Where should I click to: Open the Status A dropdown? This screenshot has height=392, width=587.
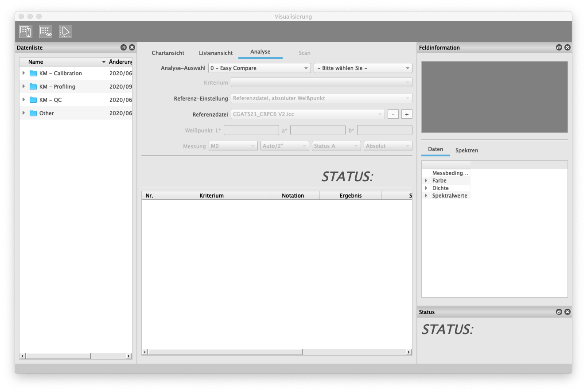(x=336, y=146)
